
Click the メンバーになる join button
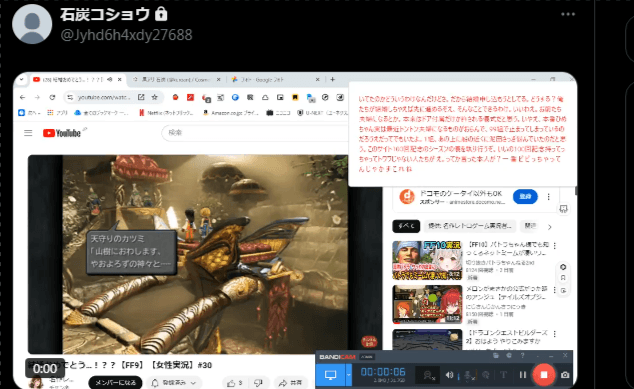115,382
